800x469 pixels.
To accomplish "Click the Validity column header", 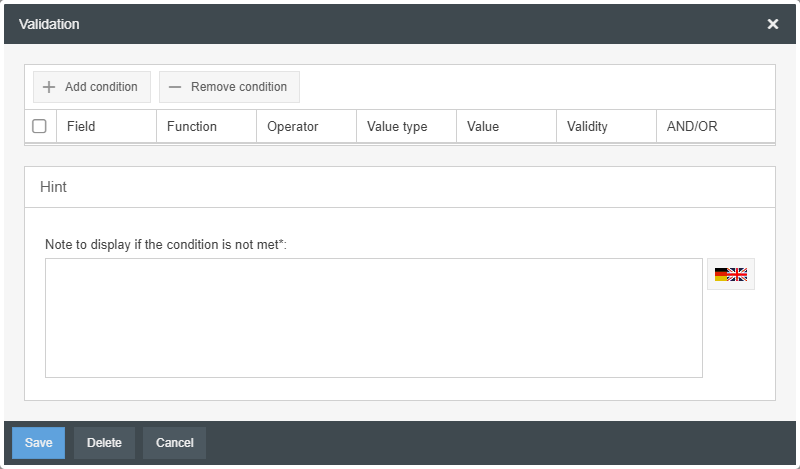I will [x=587, y=127].
